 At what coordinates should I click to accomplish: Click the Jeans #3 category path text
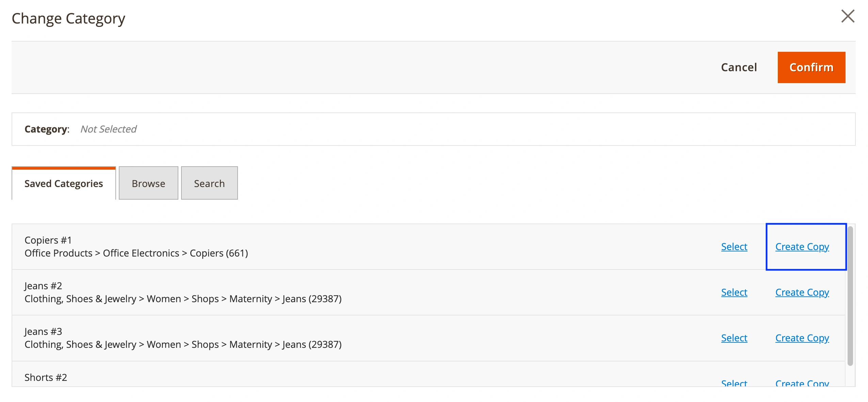point(183,344)
